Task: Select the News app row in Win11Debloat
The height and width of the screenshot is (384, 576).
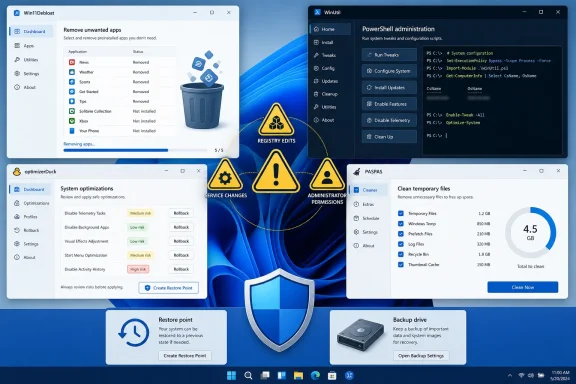Action: point(120,62)
